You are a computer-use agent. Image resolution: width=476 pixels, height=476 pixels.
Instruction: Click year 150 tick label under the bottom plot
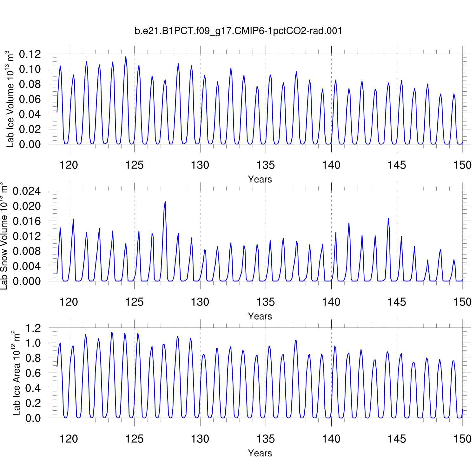(x=462, y=439)
